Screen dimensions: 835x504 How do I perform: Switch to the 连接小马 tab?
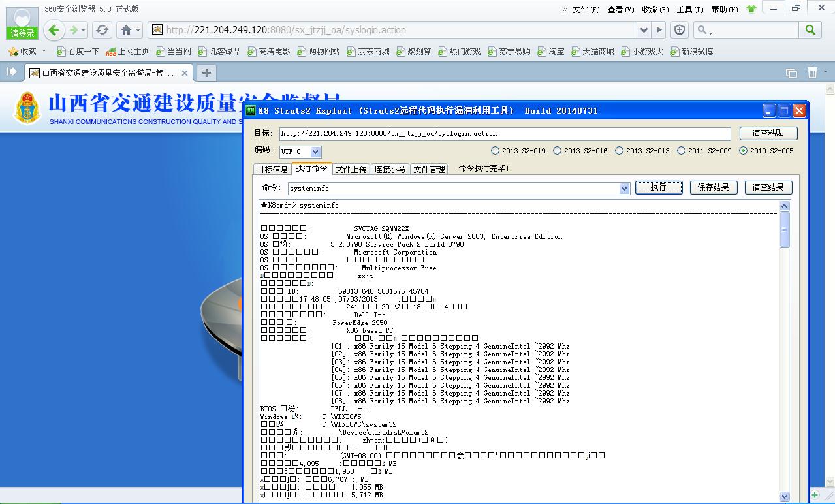tap(390, 169)
